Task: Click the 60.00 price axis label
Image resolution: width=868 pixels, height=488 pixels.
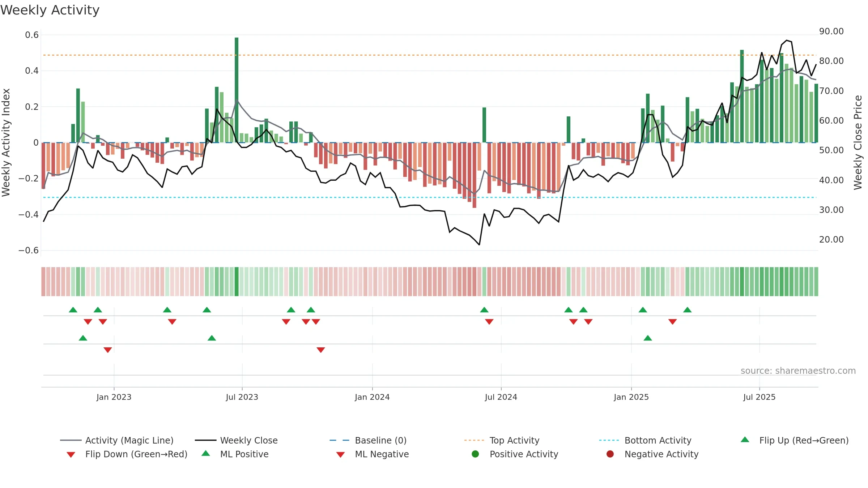Action: (x=831, y=121)
